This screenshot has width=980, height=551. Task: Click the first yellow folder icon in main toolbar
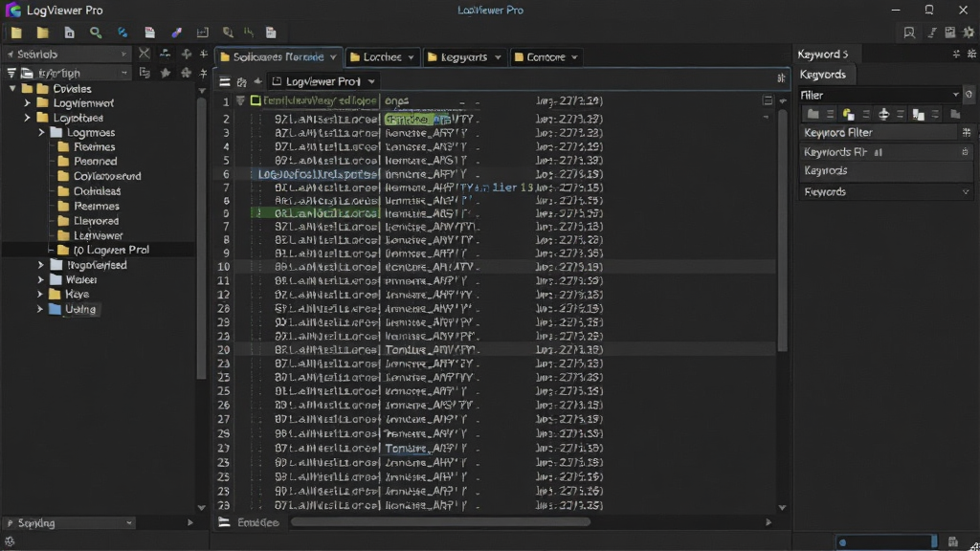(16, 33)
